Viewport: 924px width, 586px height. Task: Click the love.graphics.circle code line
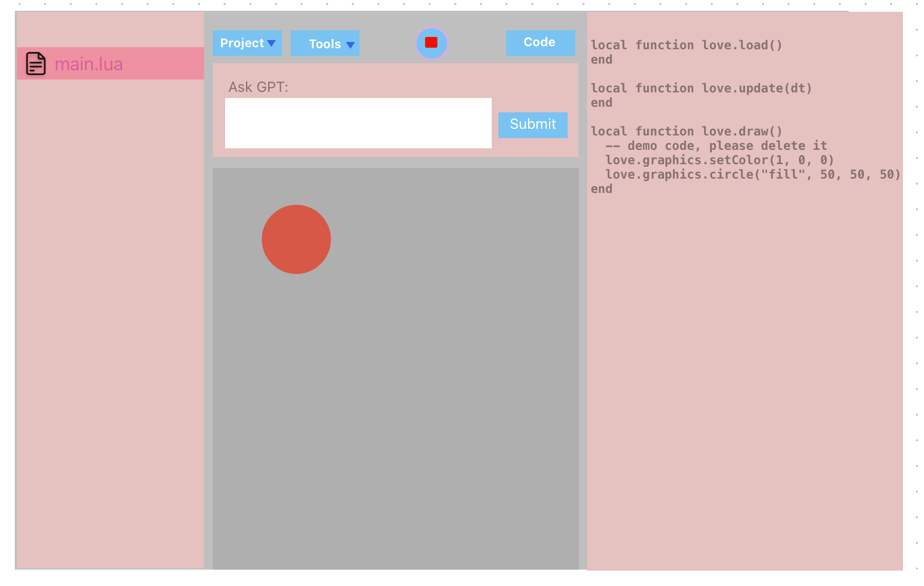[x=753, y=174]
